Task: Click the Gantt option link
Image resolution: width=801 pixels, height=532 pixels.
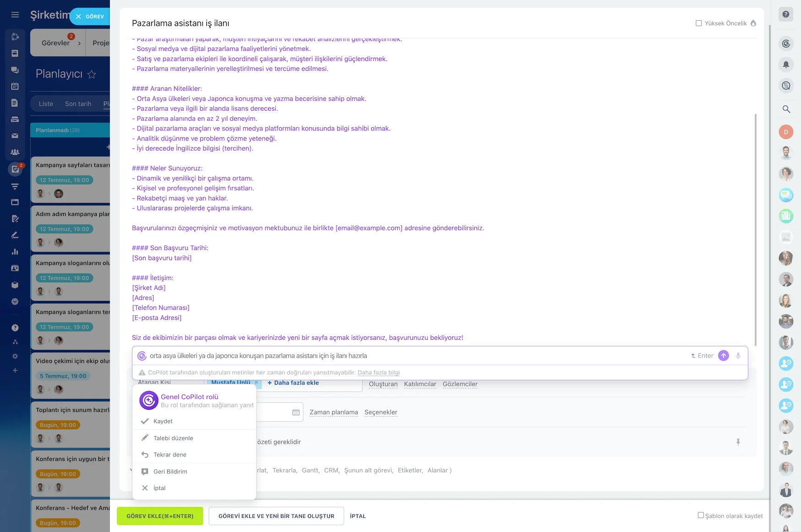Action: [x=310, y=470]
